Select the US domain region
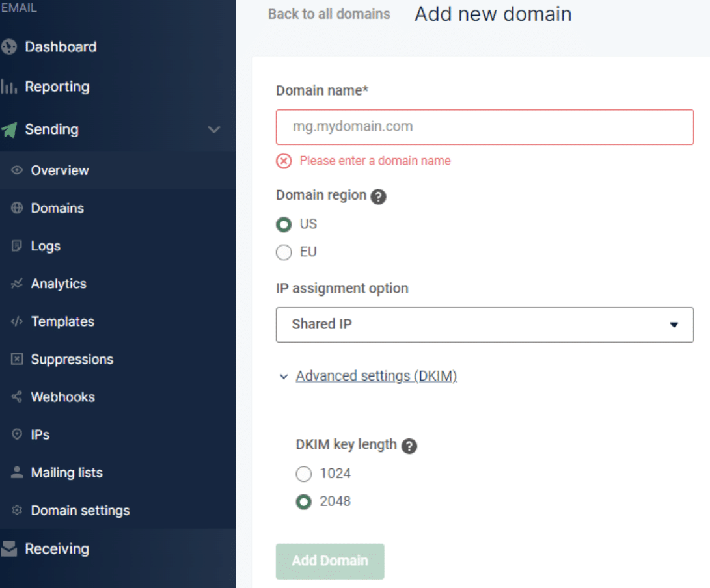The width and height of the screenshot is (710, 588). pyautogui.click(x=284, y=224)
